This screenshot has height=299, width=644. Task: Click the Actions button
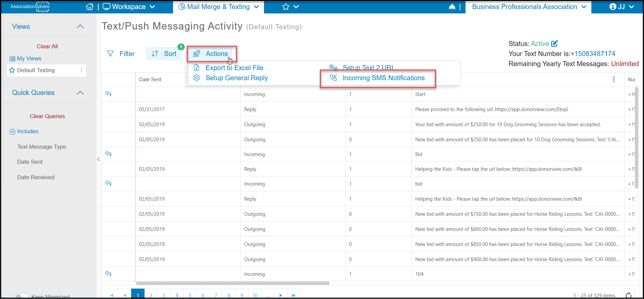pos(211,54)
